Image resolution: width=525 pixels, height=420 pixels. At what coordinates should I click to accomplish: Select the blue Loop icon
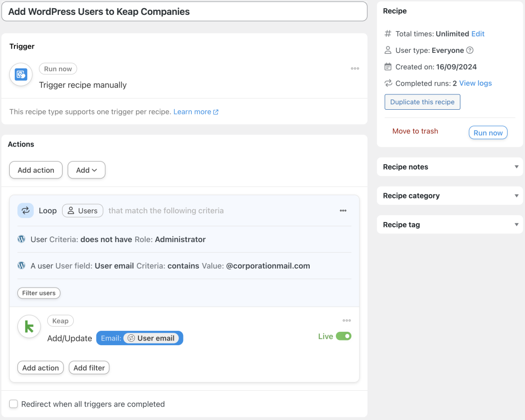coord(26,210)
